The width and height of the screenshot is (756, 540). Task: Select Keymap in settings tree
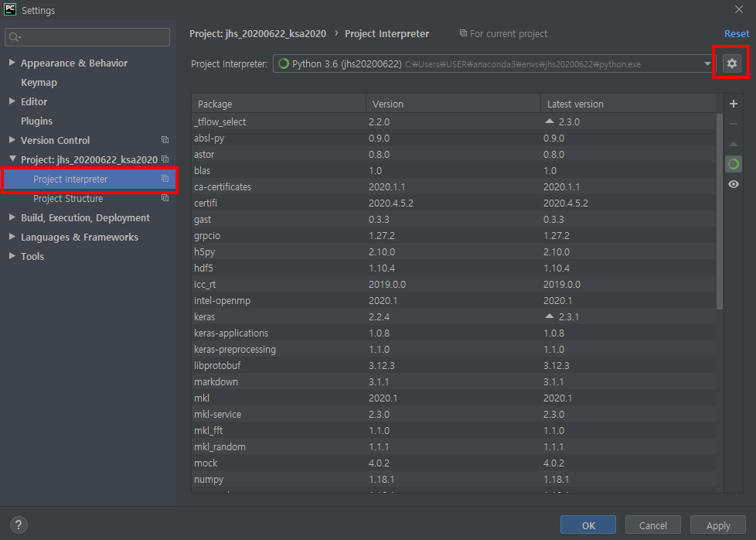click(x=39, y=83)
